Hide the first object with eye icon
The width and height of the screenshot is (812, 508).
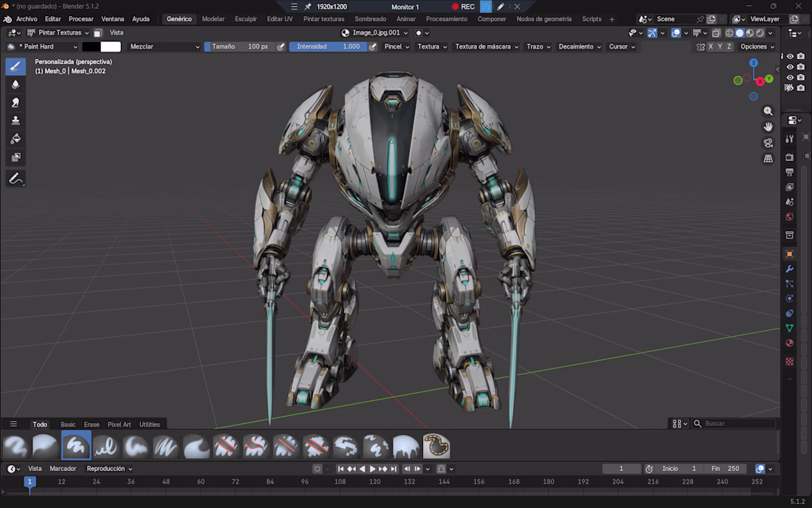tap(791, 56)
